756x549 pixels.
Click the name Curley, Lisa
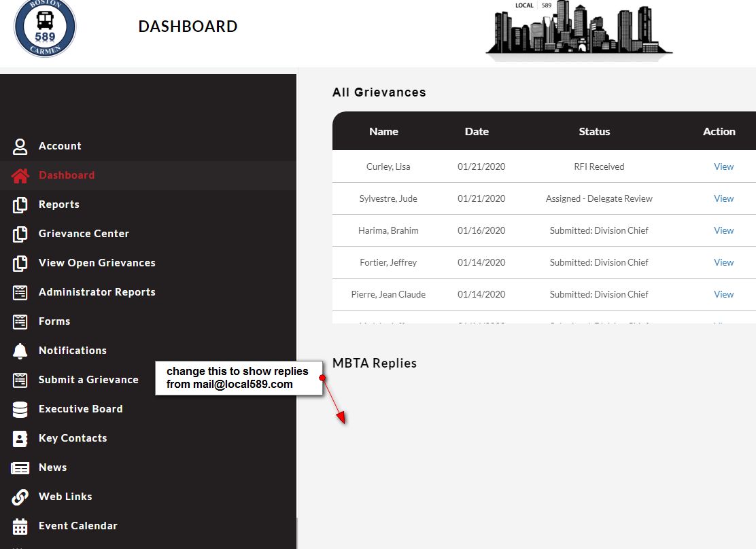(x=388, y=166)
